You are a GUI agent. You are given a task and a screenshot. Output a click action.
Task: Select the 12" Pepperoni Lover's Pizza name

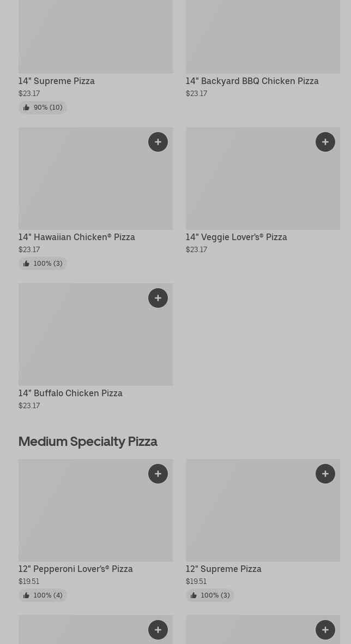click(x=76, y=569)
